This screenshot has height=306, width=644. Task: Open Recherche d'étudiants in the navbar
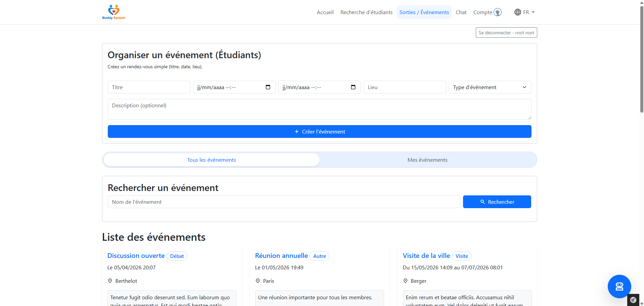[366, 12]
